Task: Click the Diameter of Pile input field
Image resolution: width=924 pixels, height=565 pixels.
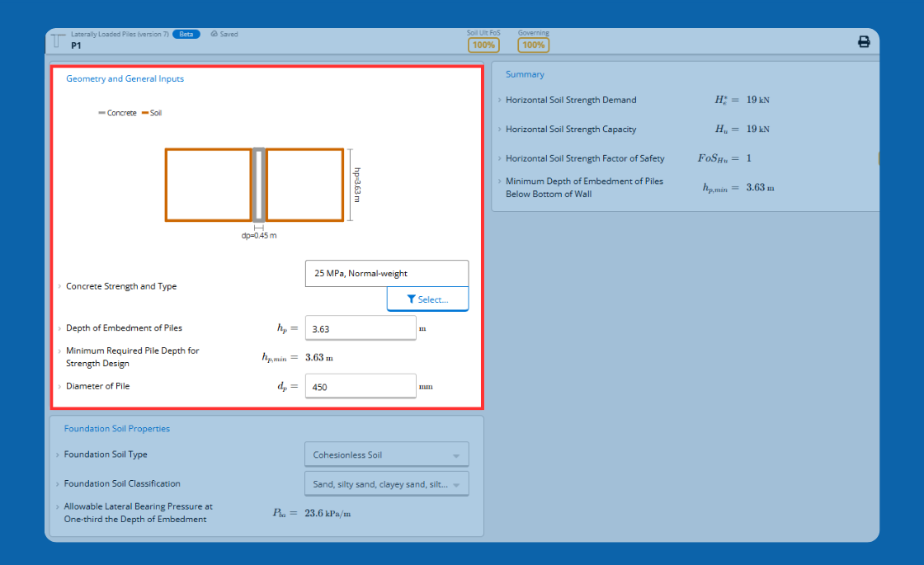Action: click(361, 387)
